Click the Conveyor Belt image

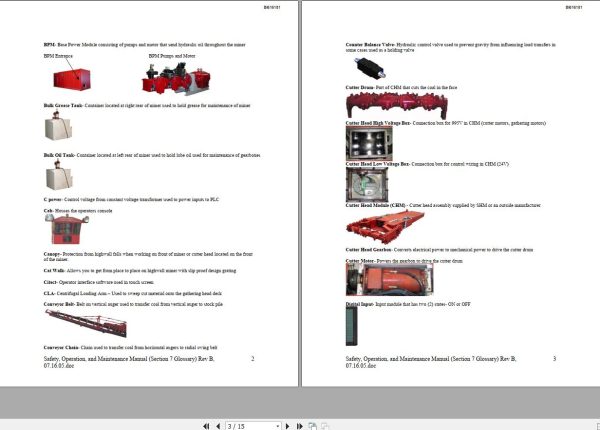(86, 323)
